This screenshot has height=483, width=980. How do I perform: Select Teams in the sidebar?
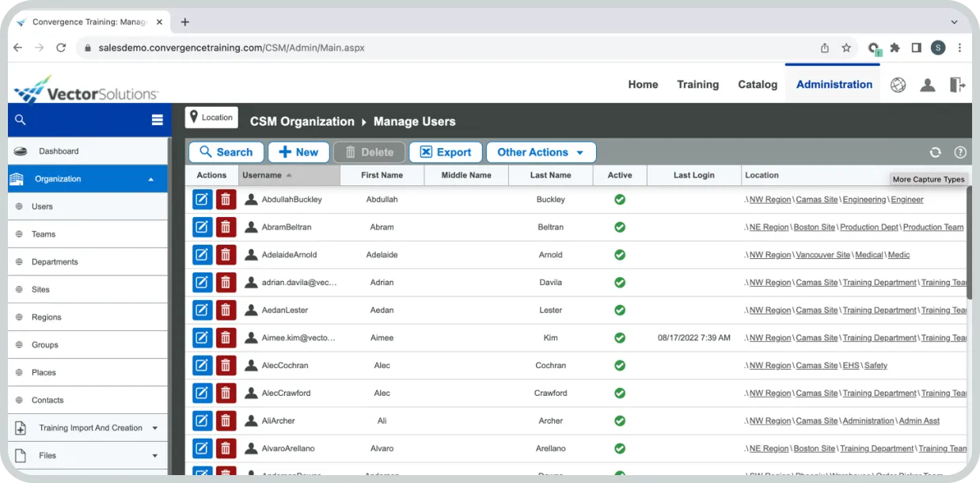(x=44, y=234)
